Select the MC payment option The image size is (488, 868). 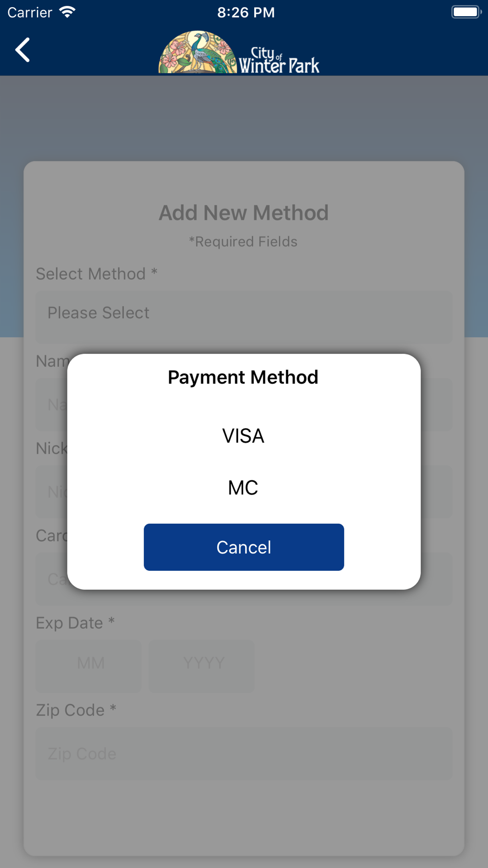click(243, 488)
